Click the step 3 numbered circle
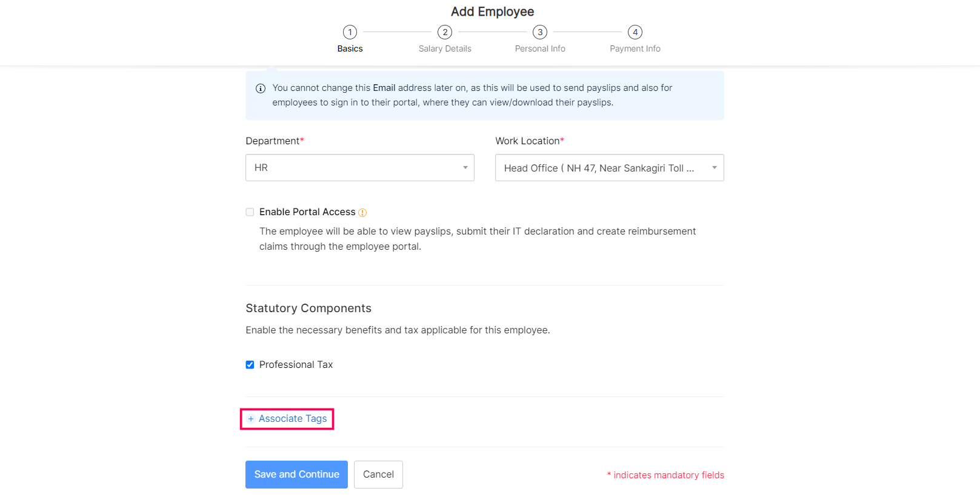980x497 pixels. click(540, 32)
